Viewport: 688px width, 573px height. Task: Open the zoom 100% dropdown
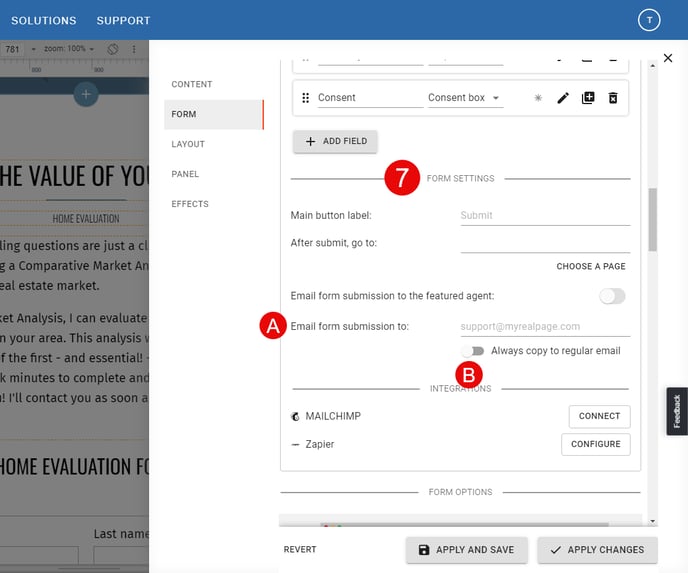[69, 49]
